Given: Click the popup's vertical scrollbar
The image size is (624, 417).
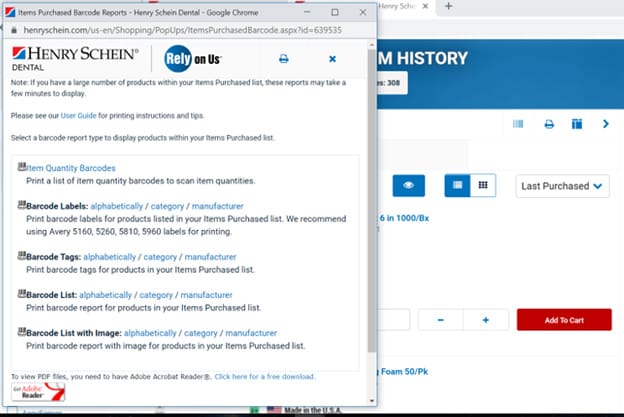Looking at the screenshot, I should coord(372,220).
